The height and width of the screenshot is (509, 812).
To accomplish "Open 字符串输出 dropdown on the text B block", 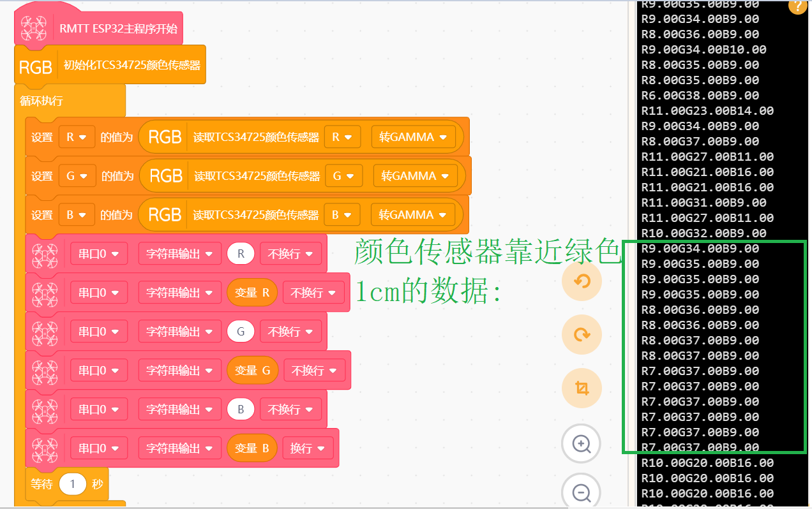I will pos(179,409).
